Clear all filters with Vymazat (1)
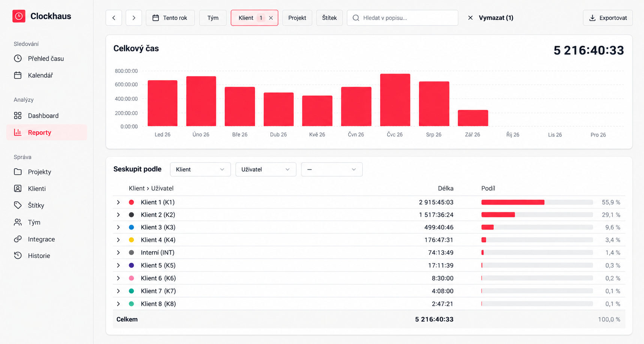 (491, 18)
